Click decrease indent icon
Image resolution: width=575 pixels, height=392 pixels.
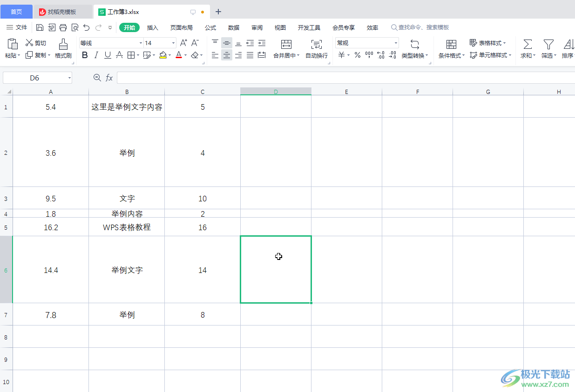click(250, 43)
